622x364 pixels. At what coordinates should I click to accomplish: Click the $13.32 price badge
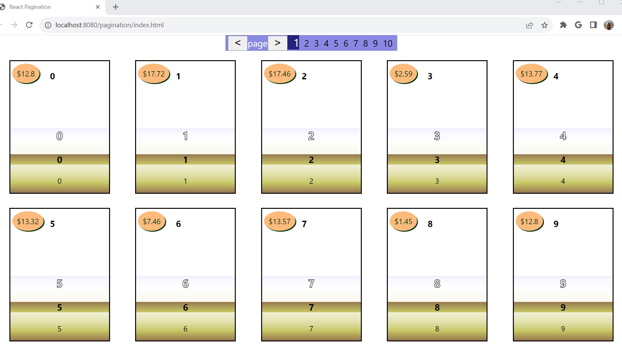click(28, 222)
